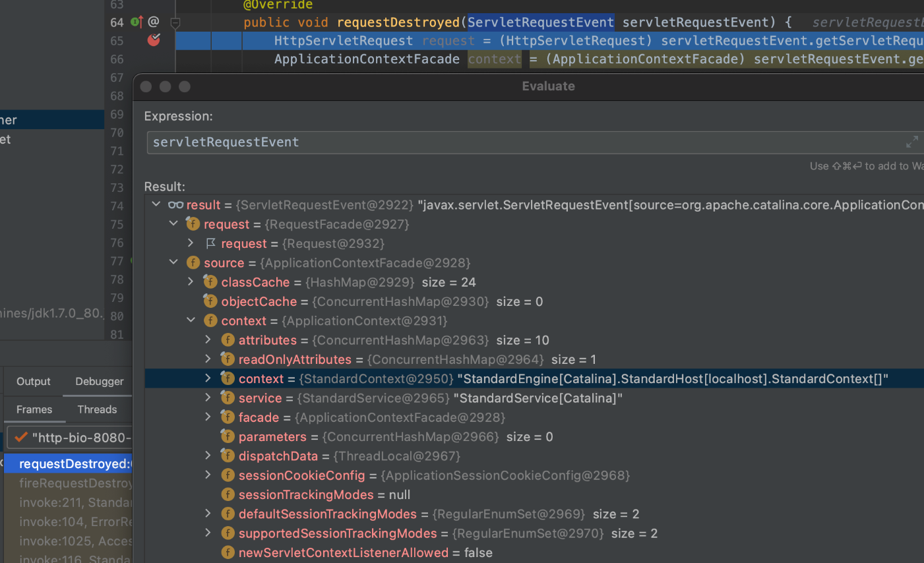Click the expand icon in Expression field
924x563 pixels.
(x=911, y=142)
